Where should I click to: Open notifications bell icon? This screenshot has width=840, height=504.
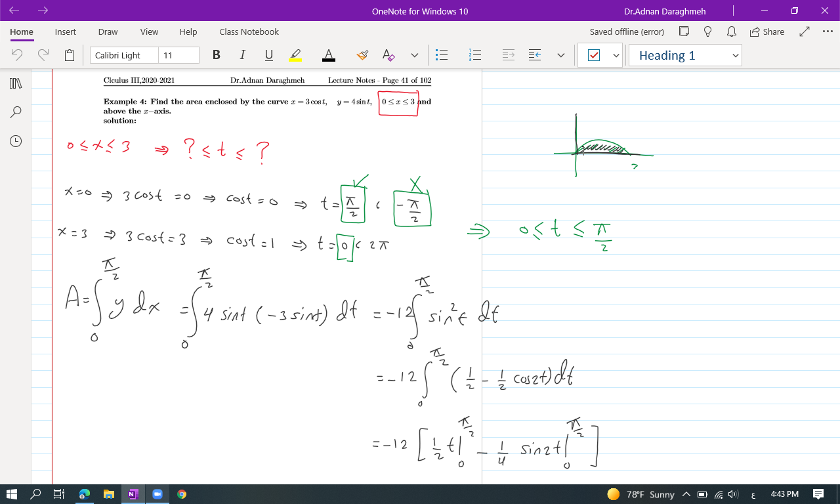[731, 31]
